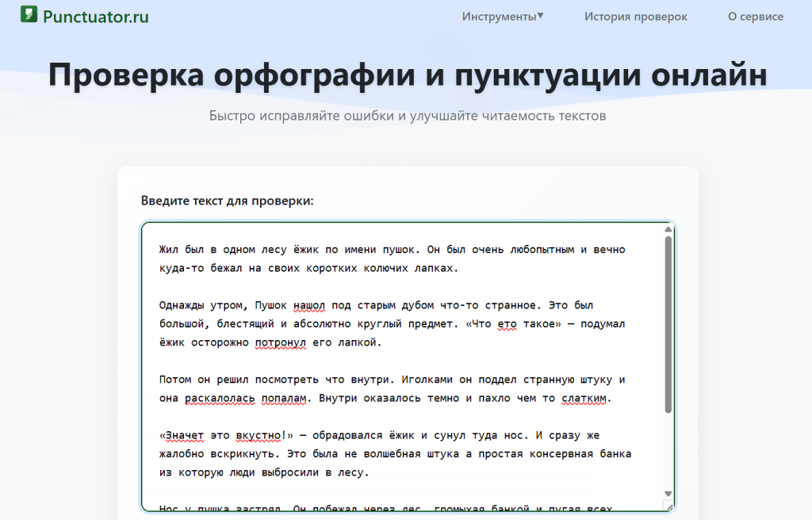Click inside the text checking area

click(x=396, y=365)
